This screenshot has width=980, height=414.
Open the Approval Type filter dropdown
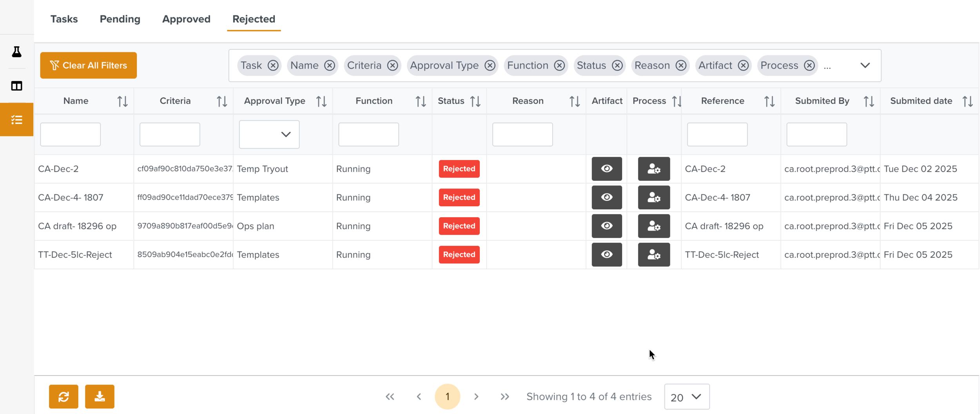(x=269, y=134)
